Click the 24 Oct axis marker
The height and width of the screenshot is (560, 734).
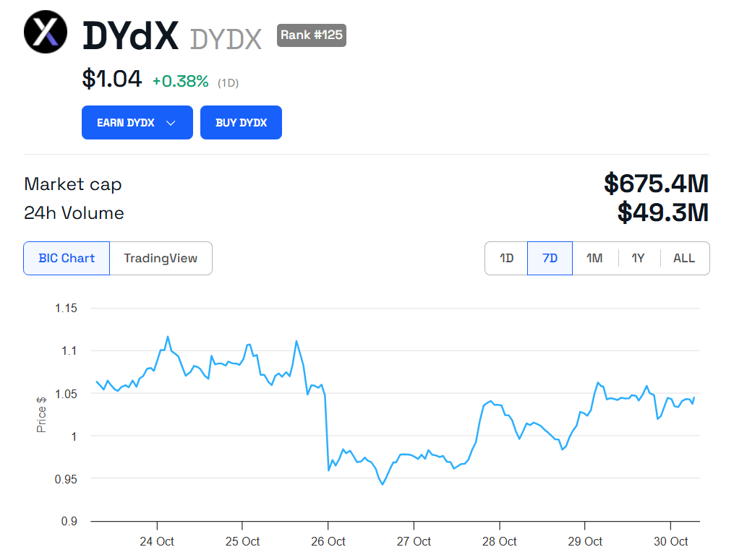157,541
